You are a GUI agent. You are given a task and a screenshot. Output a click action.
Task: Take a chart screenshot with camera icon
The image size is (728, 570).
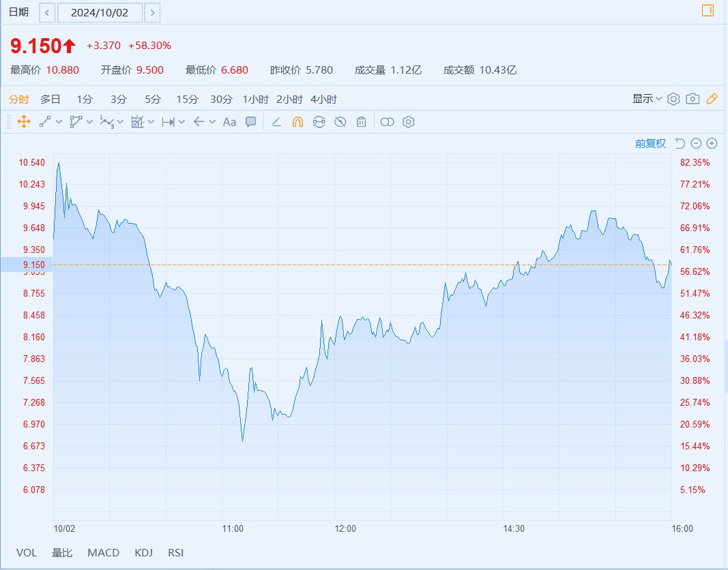tap(693, 99)
